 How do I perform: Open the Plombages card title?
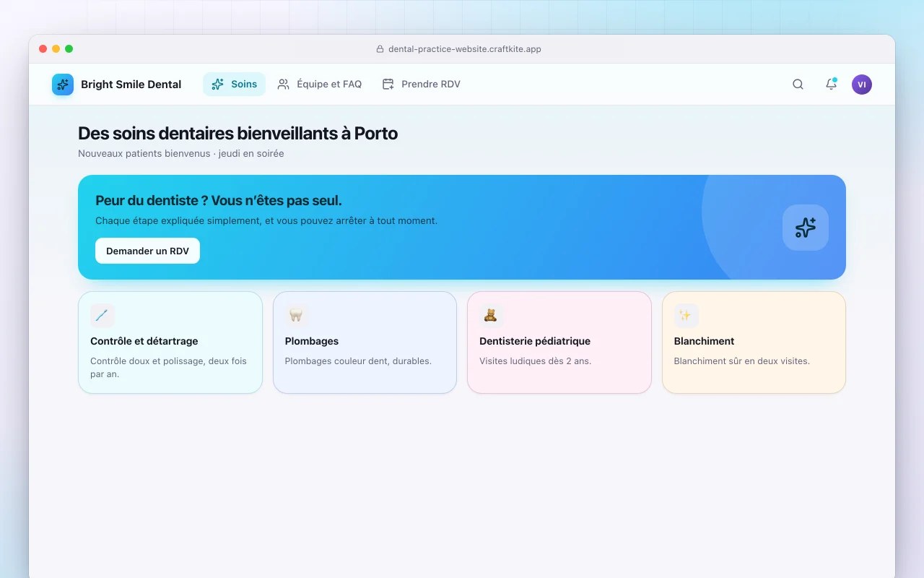pyautogui.click(x=312, y=341)
